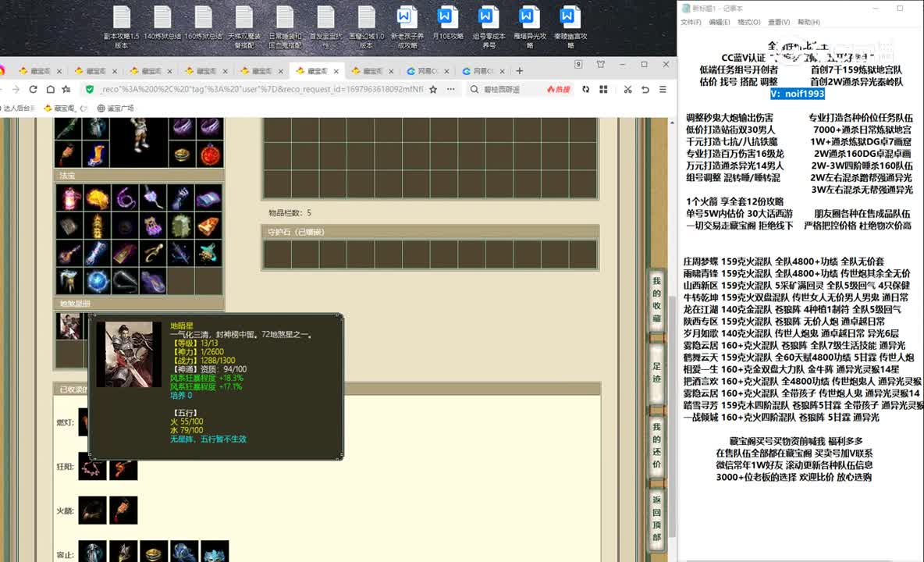
Task: Click highlighted text V: noif1993 in Notepad
Action: [x=798, y=94]
